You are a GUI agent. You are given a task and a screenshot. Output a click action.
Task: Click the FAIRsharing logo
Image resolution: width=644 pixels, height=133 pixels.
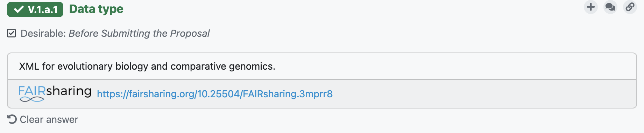[55, 93]
